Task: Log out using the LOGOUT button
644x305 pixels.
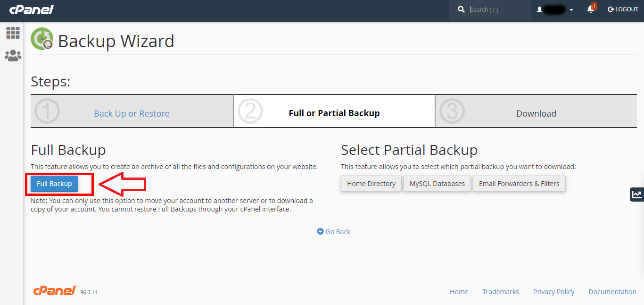Action: [623, 9]
